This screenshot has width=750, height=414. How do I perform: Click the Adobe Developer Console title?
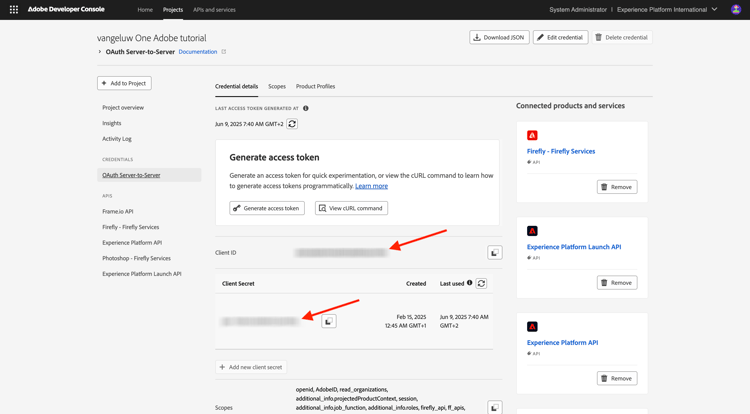click(x=66, y=9)
